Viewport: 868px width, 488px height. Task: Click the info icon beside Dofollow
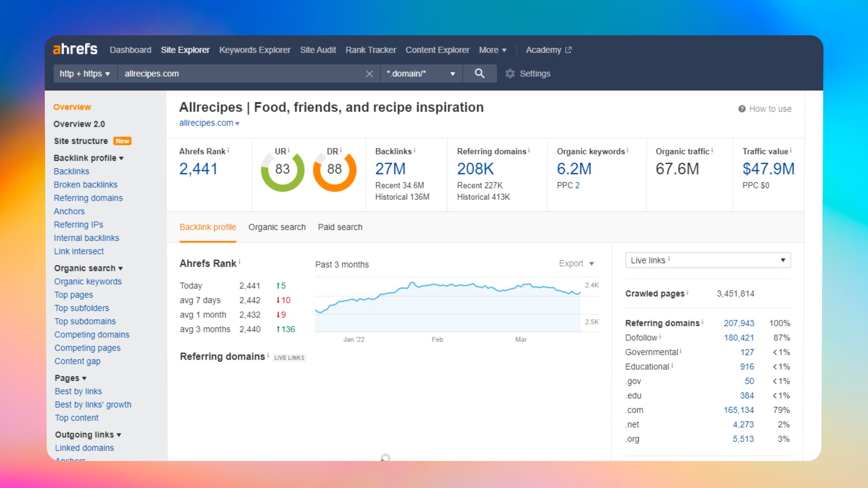660,336
